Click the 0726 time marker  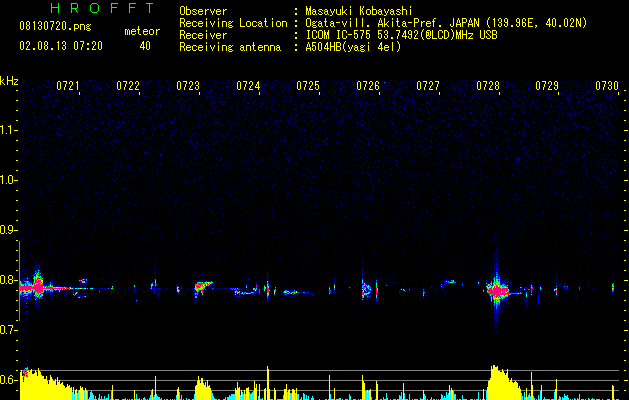(x=368, y=86)
